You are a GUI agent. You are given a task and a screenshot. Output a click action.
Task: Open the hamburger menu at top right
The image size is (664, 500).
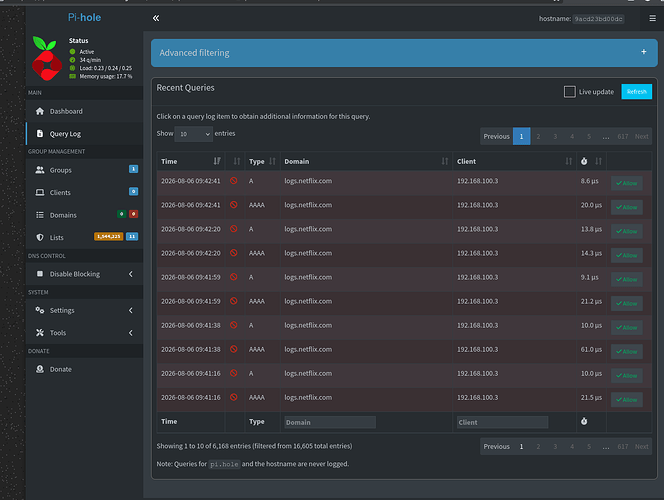tap(652, 18)
